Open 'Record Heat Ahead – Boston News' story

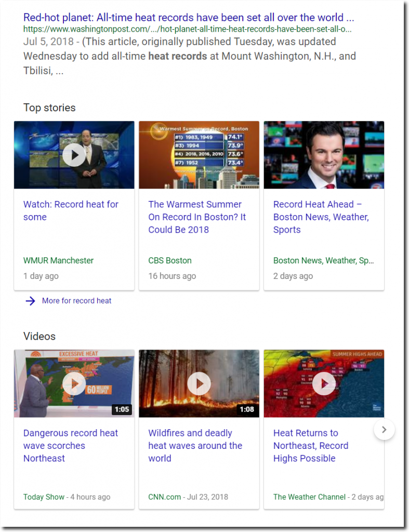tap(321, 217)
